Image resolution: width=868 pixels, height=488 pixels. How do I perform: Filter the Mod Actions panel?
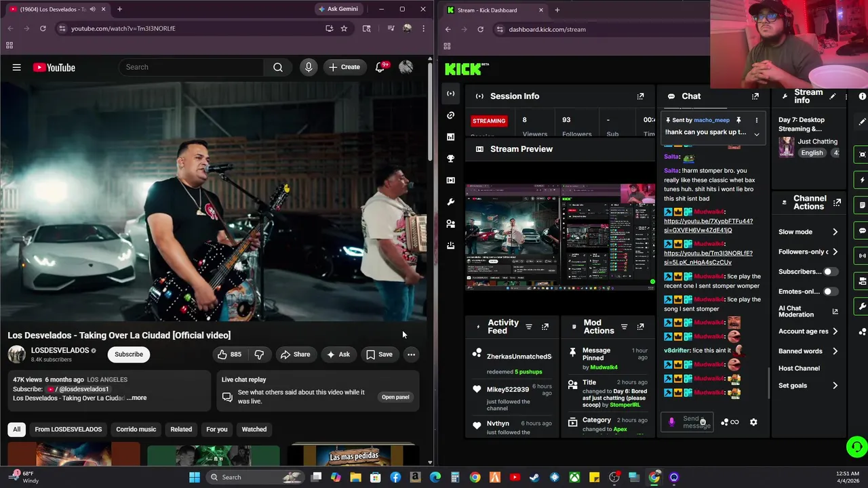pos(624,327)
